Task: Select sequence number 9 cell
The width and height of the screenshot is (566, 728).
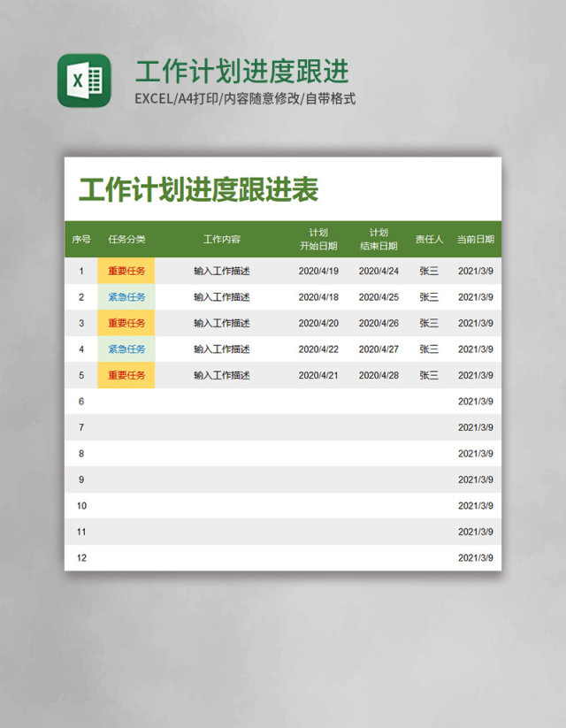Action: click(81, 479)
